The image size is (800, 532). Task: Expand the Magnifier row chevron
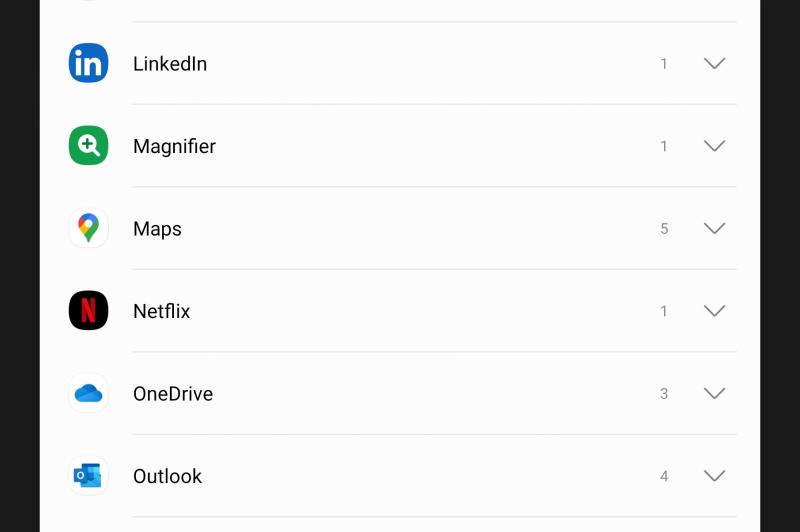[714, 146]
